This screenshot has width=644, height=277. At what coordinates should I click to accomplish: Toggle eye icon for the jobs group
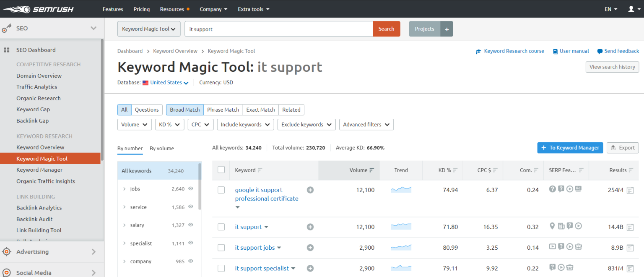click(x=191, y=189)
